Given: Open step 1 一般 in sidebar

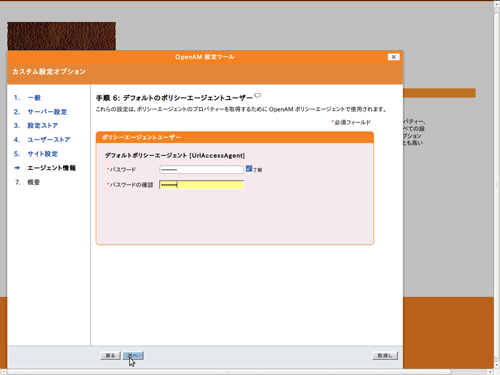Looking at the screenshot, I should coord(34,98).
